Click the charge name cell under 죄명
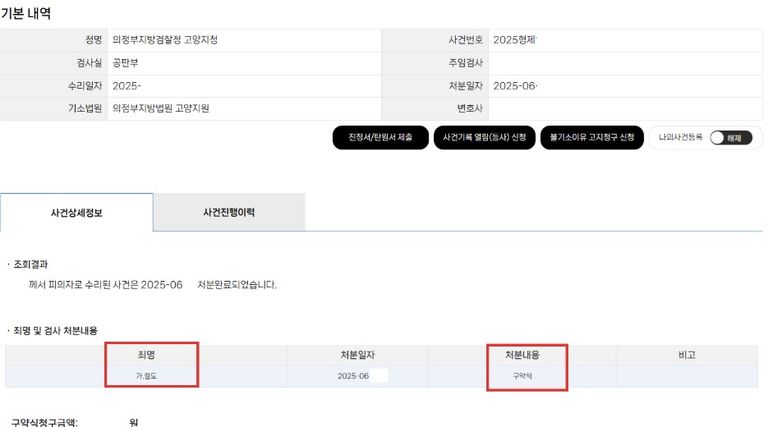Viewport: 768px width, 427px height. pos(146,375)
